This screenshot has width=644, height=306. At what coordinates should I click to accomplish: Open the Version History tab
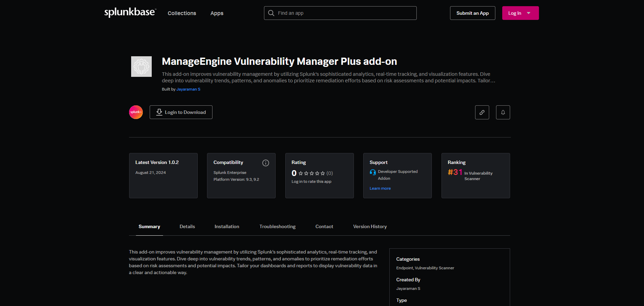point(370,226)
